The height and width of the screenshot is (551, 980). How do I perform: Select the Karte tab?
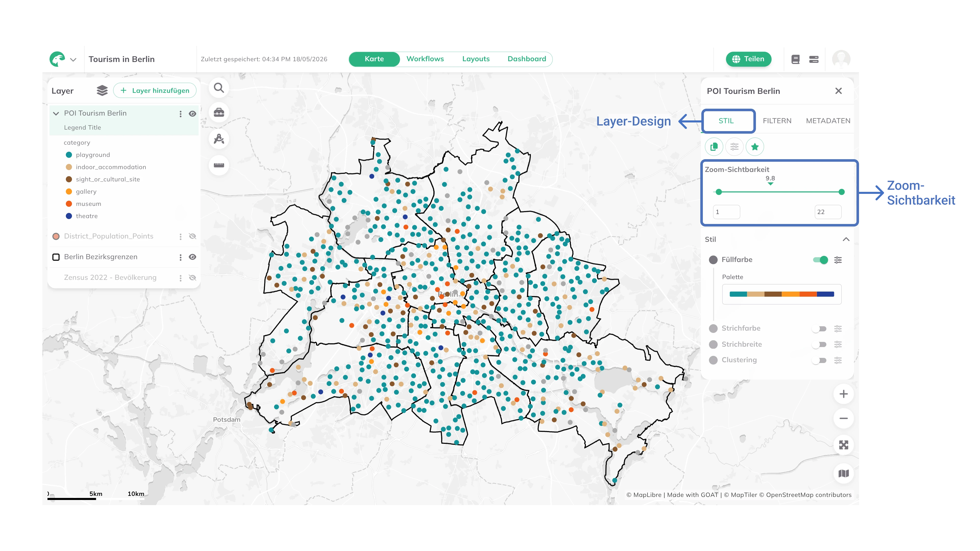coord(374,59)
